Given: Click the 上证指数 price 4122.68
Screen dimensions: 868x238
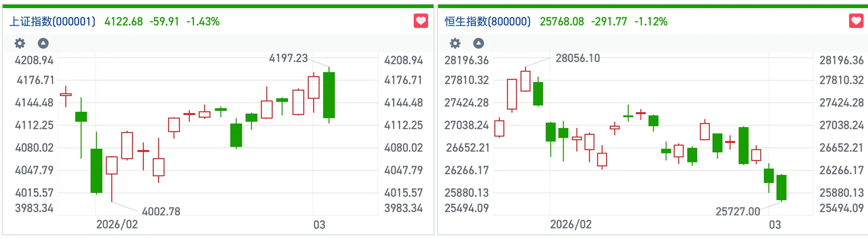Looking at the screenshot, I should coord(123,22).
